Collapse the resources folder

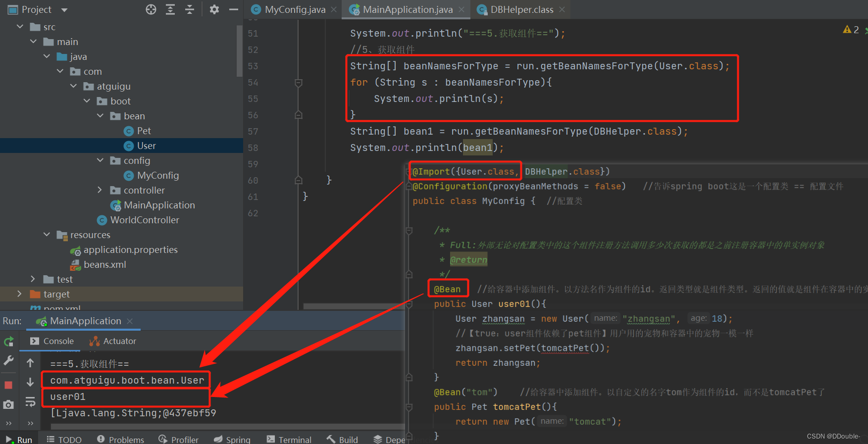(47, 235)
